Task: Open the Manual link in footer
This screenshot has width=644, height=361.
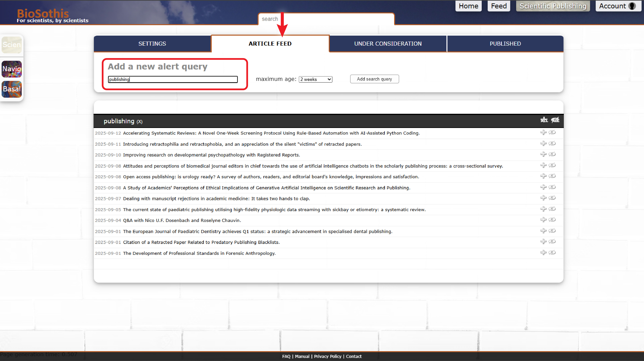Action: click(x=302, y=356)
